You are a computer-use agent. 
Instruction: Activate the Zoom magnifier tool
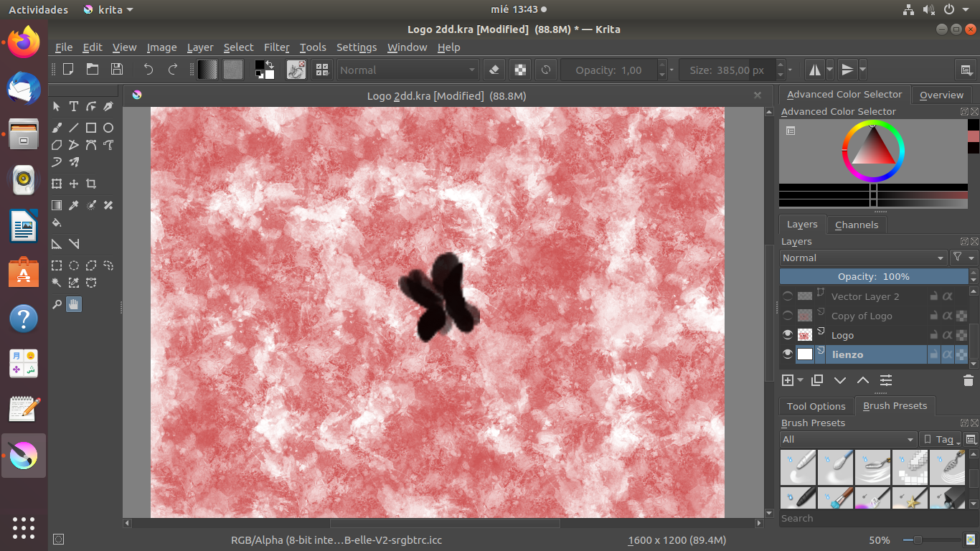pos(57,304)
